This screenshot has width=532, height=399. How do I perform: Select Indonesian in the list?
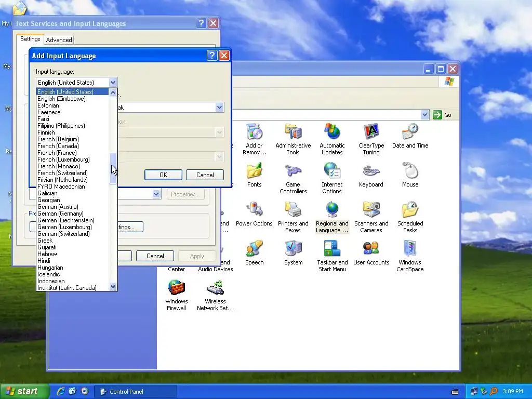point(73,281)
